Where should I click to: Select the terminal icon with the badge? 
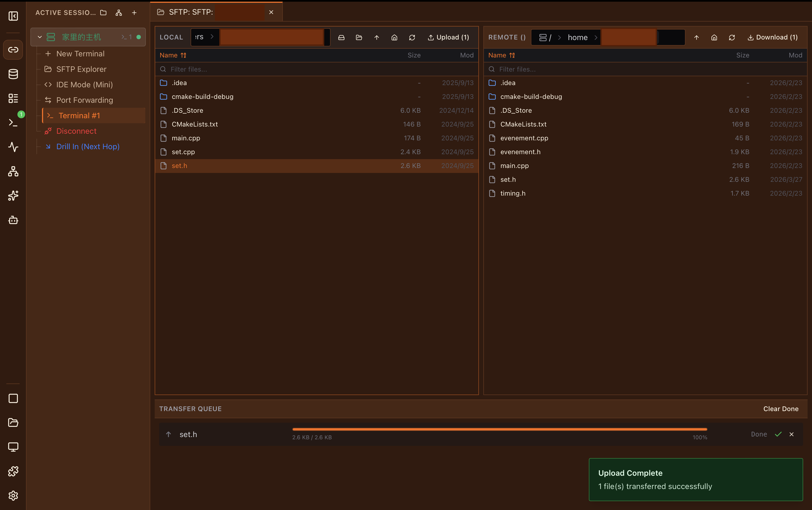point(13,122)
